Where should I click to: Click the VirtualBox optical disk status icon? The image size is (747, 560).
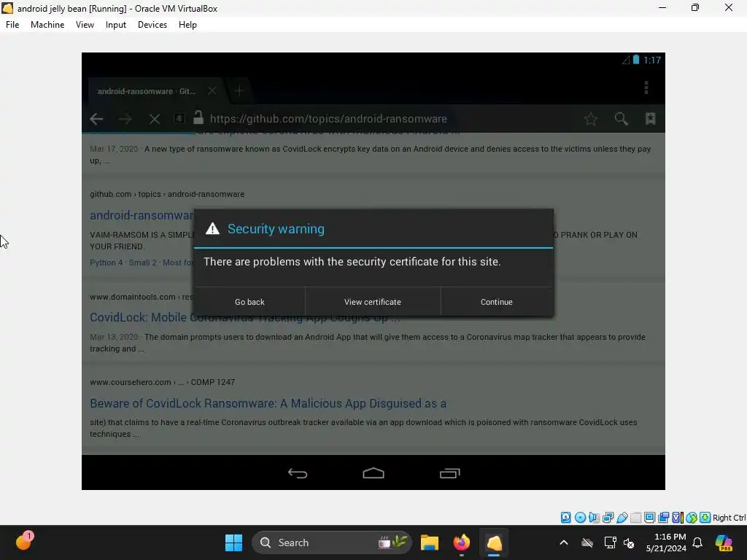point(580,518)
